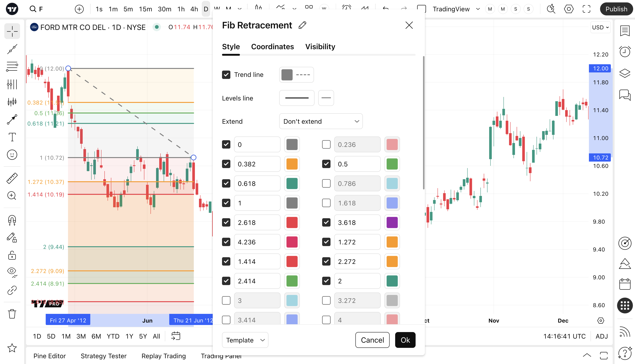The image size is (635, 364).
Task: Select the ruler measure tool
Action: point(12,178)
